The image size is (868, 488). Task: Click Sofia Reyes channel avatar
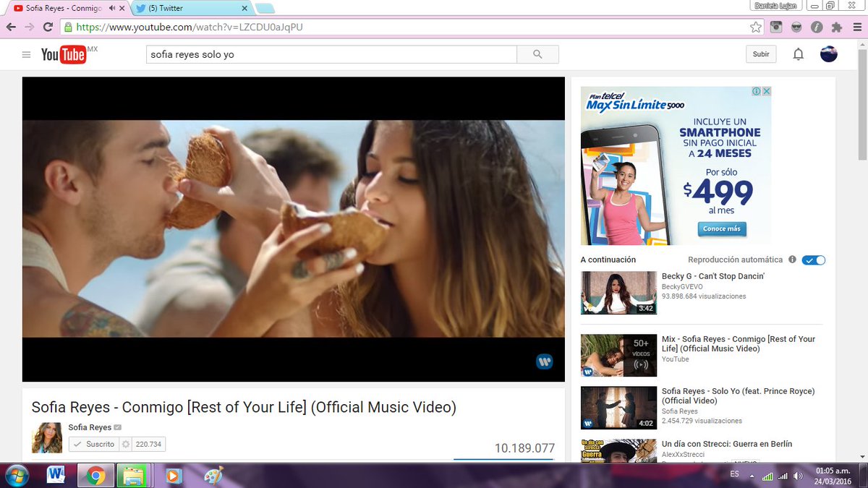pos(47,438)
